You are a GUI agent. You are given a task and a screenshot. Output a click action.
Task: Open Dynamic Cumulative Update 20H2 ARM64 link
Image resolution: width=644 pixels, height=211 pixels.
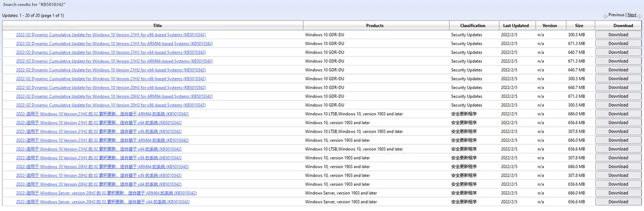pyautogui.click(x=114, y=97)
